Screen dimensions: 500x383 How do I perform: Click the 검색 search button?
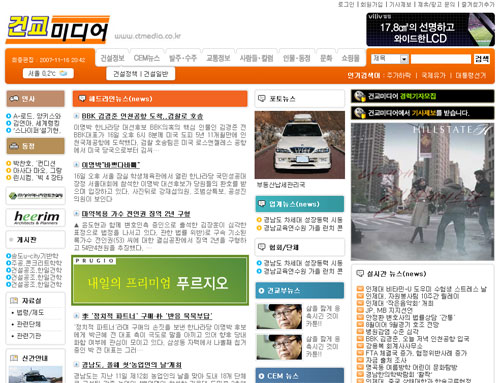pyautogui.click(x=482, y=59)
